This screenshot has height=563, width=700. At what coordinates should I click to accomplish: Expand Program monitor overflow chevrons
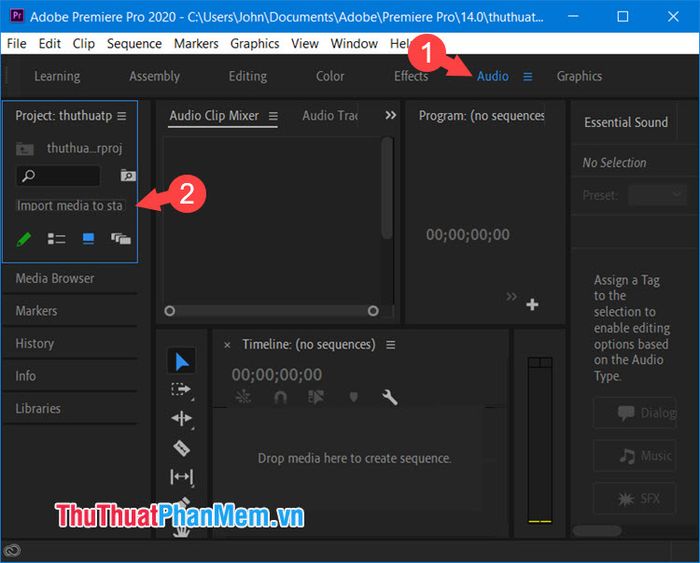(512, 296)
